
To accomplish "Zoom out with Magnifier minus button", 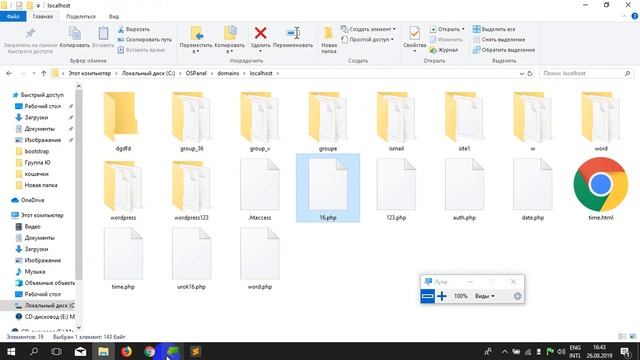I will (x=427, y=296).
